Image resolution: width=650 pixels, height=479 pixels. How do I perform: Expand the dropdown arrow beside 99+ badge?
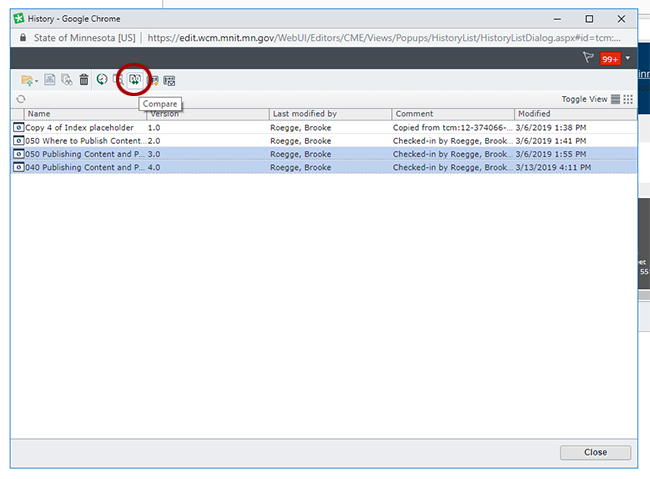(628, 58)
